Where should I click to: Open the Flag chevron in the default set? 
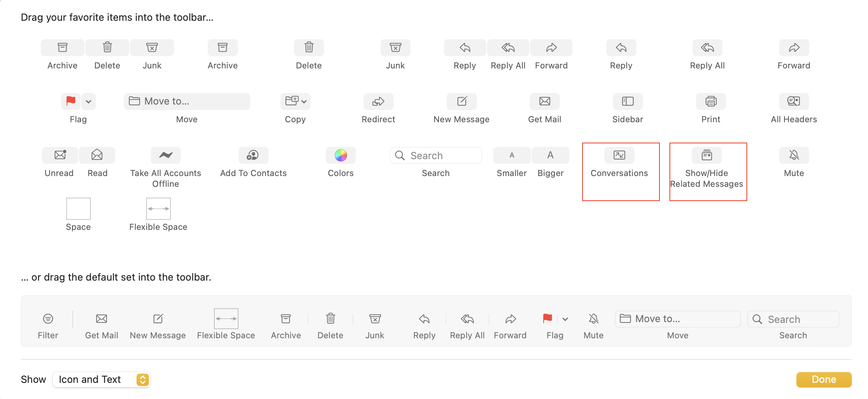565,319
